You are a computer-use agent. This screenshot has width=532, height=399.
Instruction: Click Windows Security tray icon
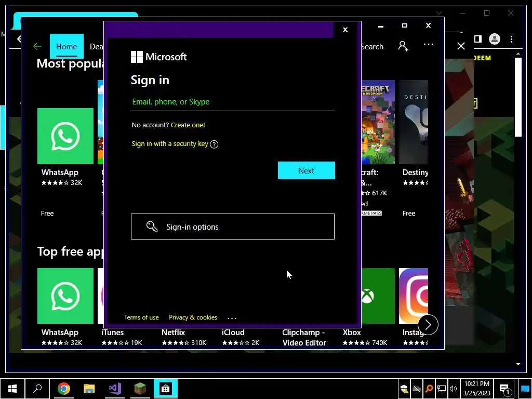coord(404,389)
